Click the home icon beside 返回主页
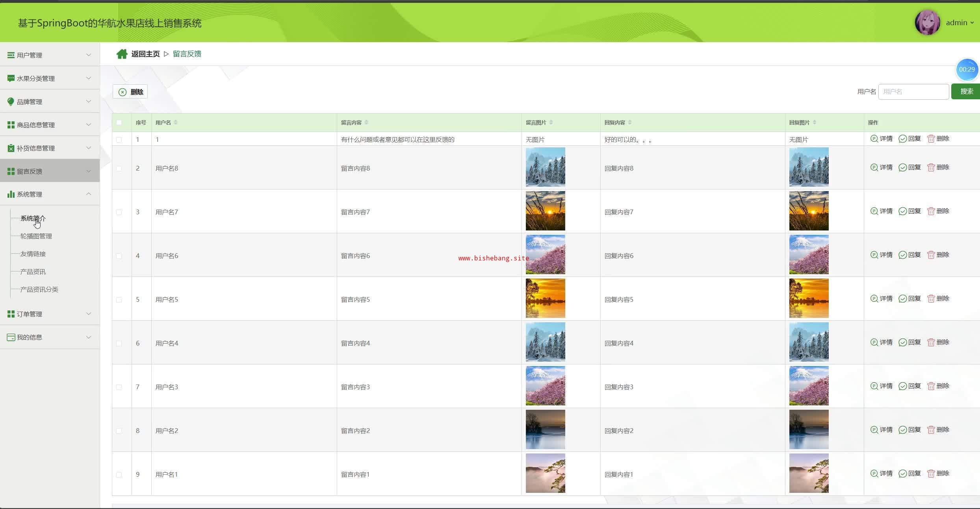980x509 pixels. coord(122,54)
